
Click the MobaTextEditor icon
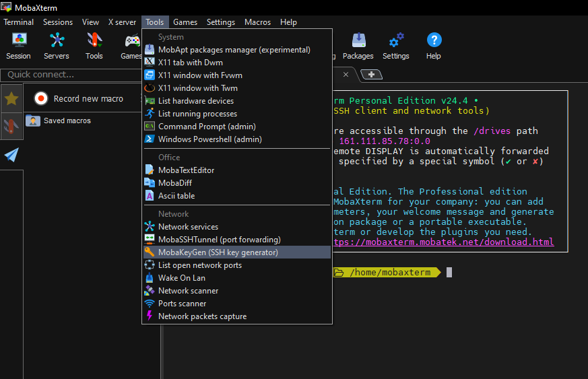(150, 170)
